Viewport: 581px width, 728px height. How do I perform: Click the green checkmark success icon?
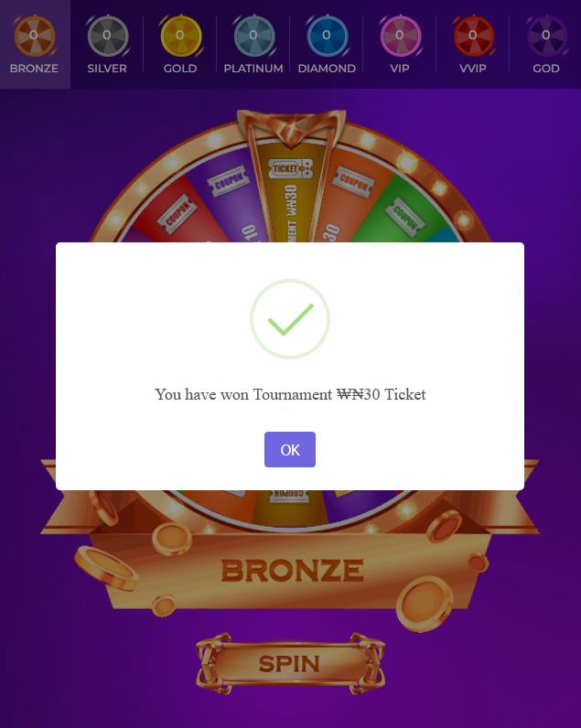290,319
